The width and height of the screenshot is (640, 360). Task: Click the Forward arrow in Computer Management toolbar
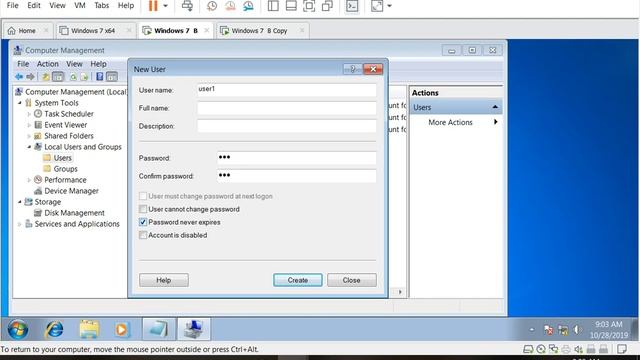pos(30,76)
